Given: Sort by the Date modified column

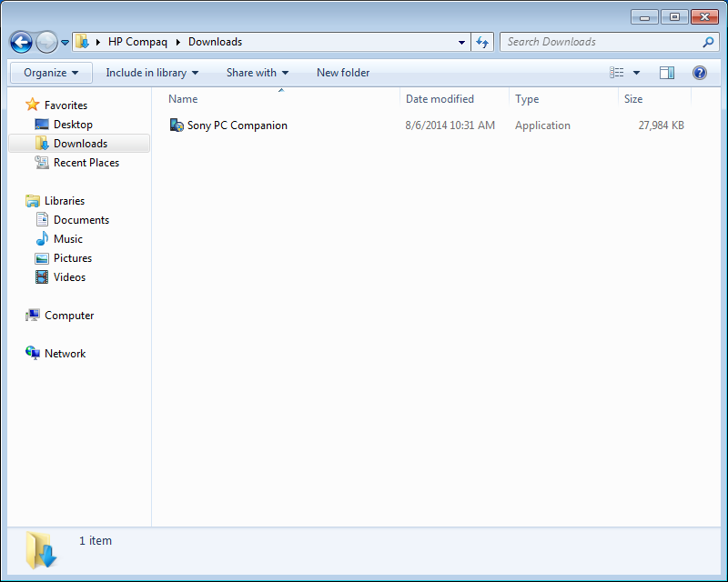Looking at the screenshot, I should [x=440, y=99].
